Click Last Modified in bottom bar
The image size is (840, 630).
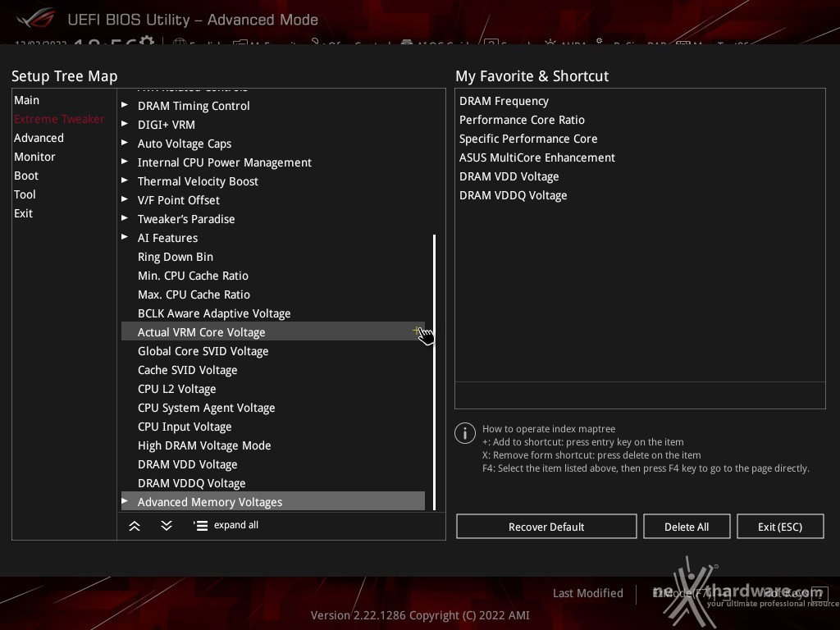coord(587,593)
